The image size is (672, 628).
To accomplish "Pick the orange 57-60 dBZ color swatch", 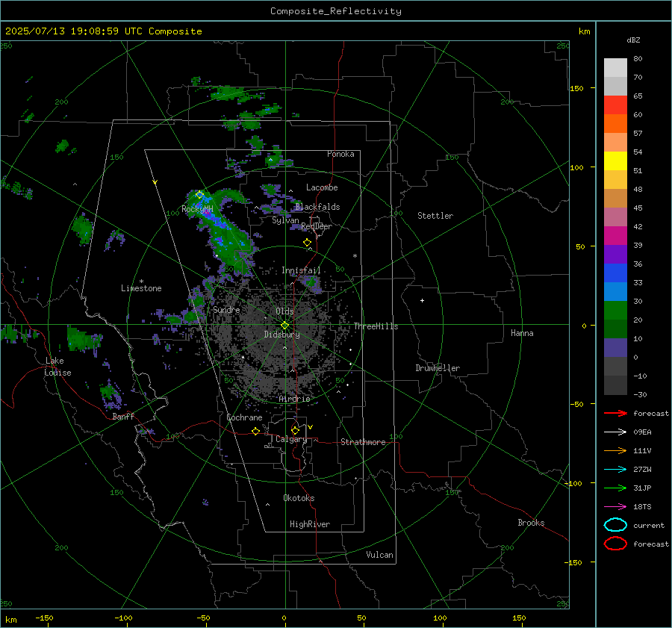I will point(615,124).
